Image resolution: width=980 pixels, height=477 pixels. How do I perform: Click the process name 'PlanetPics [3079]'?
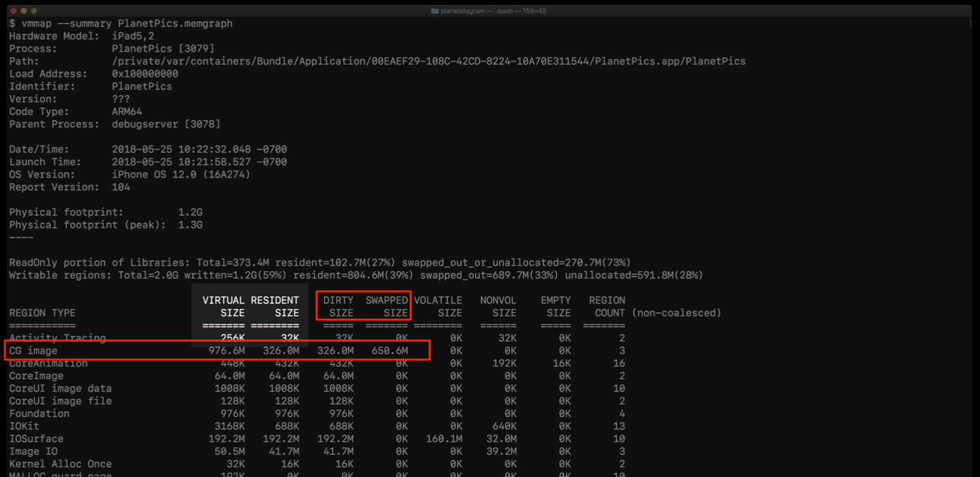pyautogui.click(x=163, y=49)
